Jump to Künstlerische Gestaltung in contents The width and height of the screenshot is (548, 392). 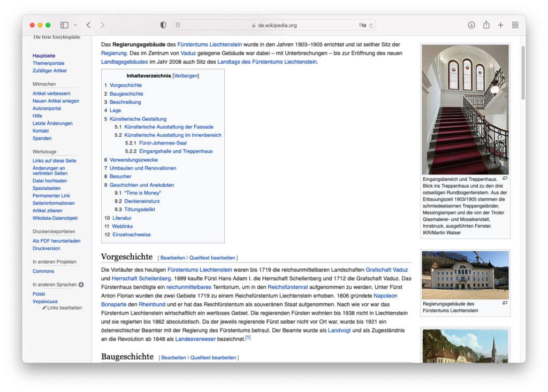tap(138, 119)
